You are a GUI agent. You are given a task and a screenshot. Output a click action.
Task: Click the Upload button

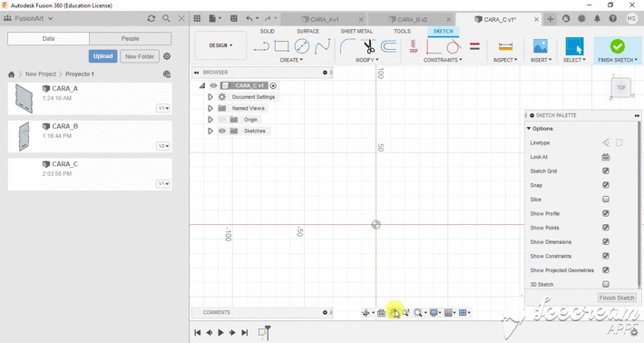pos(102,56)
